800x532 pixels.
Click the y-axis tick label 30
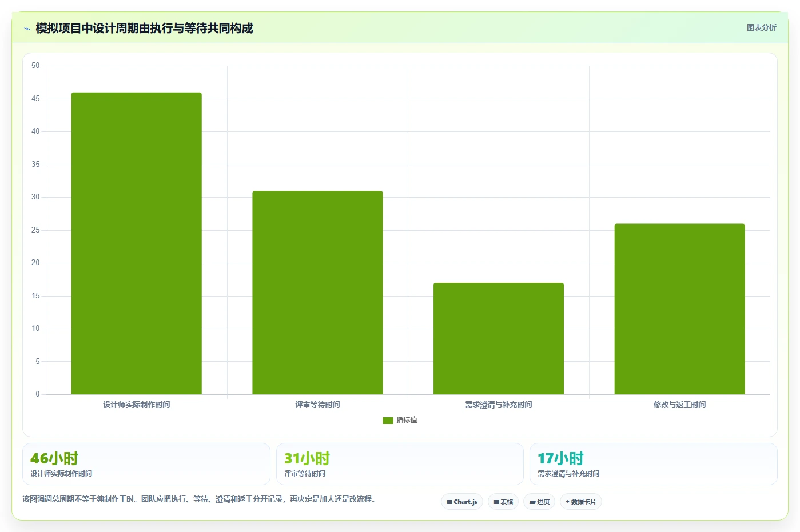click(35, 197)
